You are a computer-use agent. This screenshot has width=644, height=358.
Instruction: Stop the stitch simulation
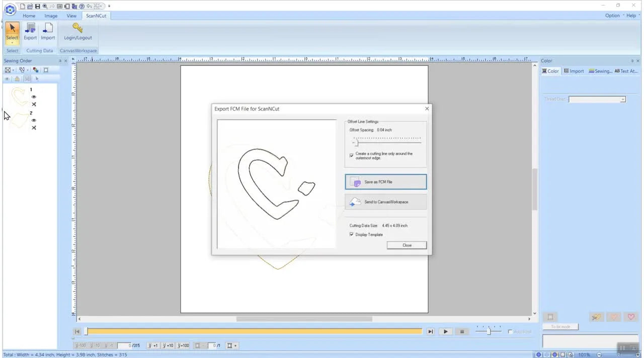(x=462, y=331)
